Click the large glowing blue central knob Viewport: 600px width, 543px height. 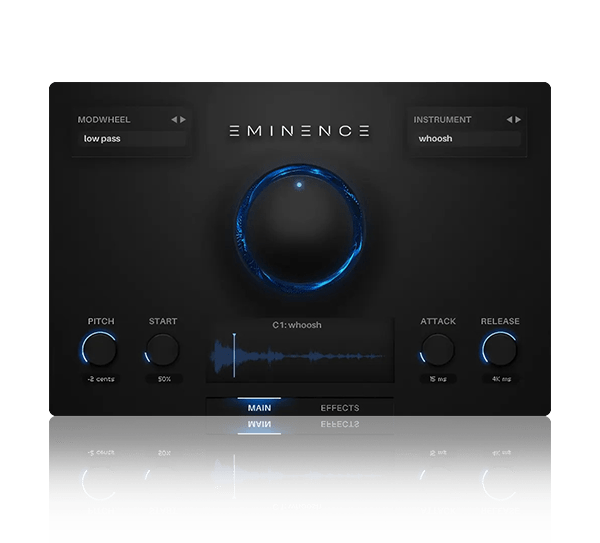(300, 227)
